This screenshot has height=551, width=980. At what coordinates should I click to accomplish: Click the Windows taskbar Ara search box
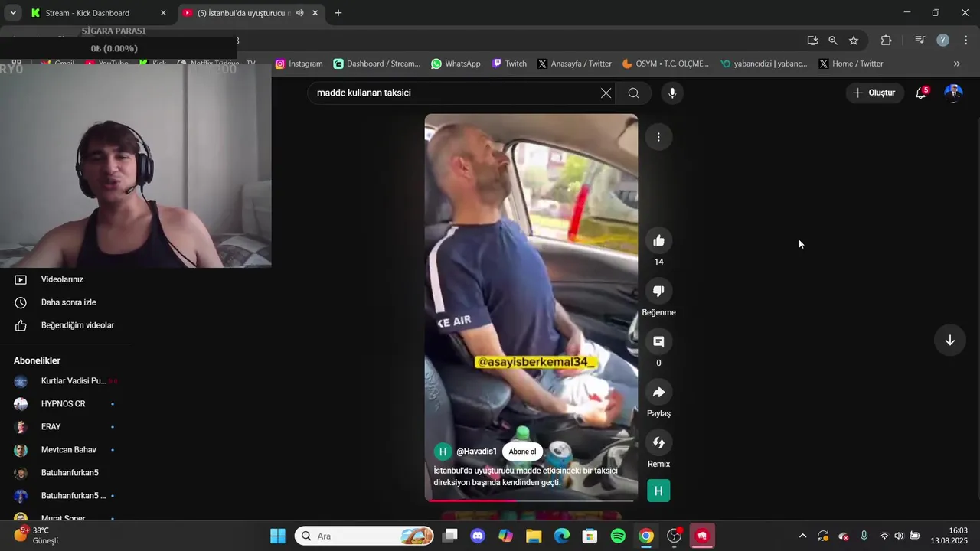365,536
